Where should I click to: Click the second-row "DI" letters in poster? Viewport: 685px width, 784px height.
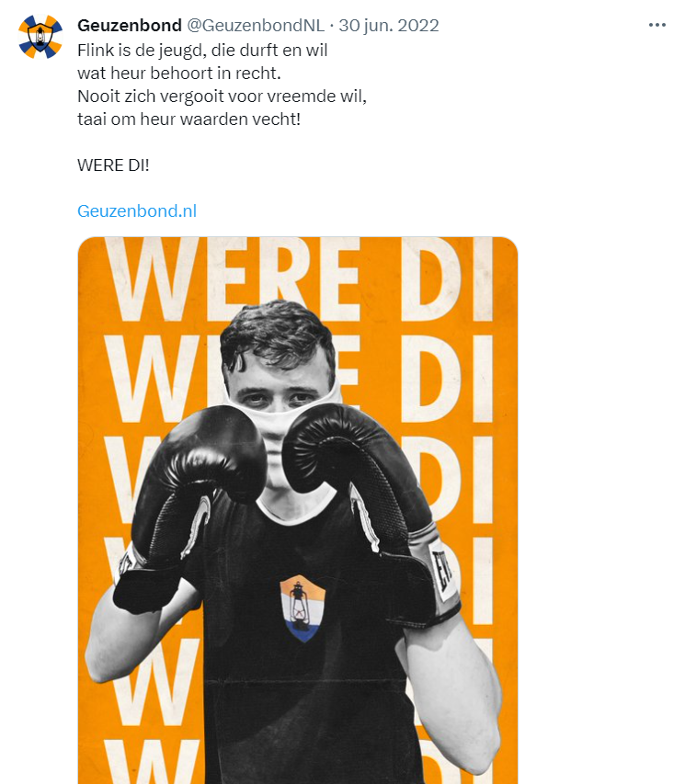click(x=447, y=379)
